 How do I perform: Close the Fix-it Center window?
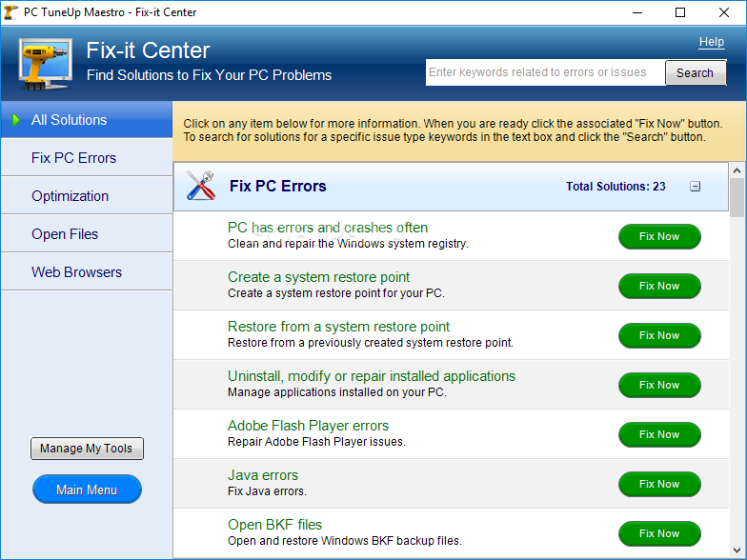[x=724, y=12]
